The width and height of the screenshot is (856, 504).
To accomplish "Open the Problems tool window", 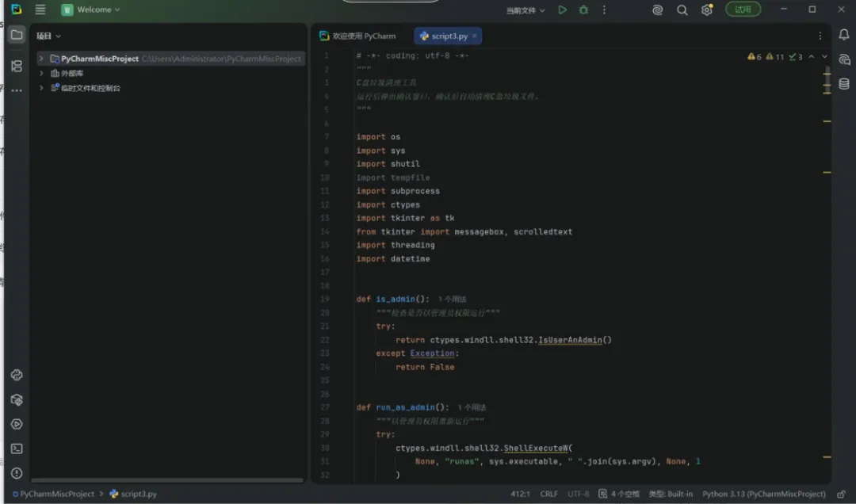I will [x=17, y=473].
